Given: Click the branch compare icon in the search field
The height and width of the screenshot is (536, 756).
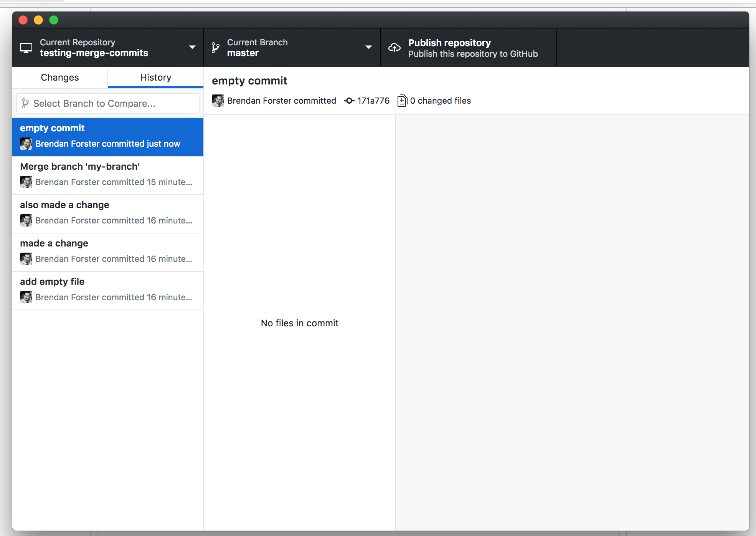Looking at the screenshot, I should pos(26,103).
